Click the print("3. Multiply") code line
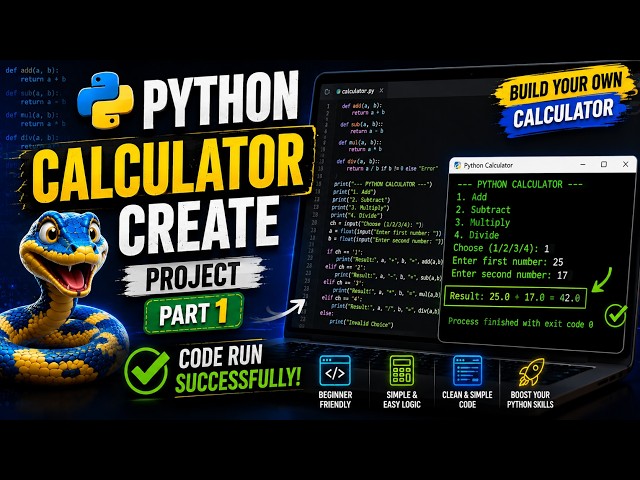This screenshot has height=480, width=640. (x=360, y=208)
